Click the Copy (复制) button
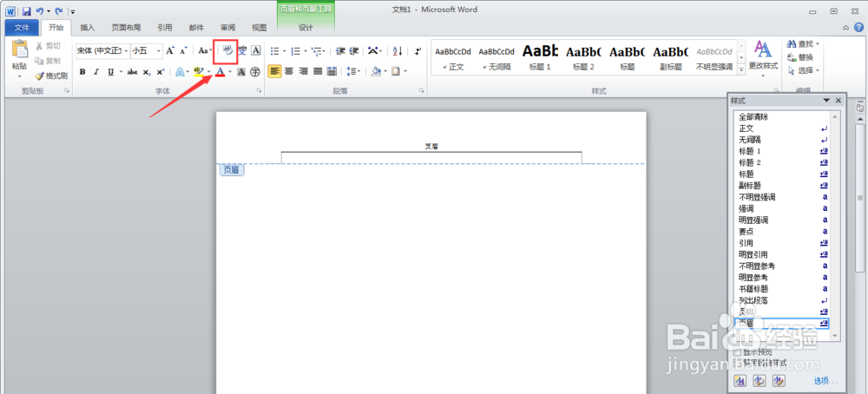The image size is (868, 394). [48, 61]
